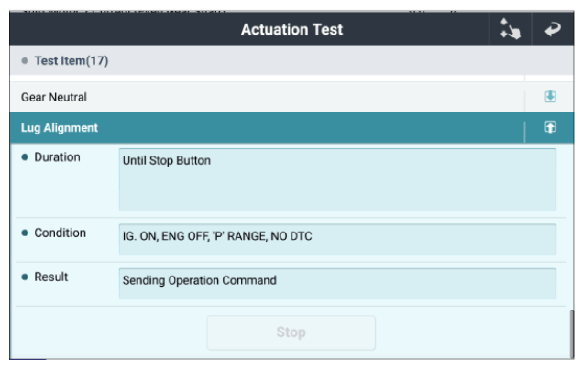Click the Condition label
584x369 pixels.
[x=60, y=233]
